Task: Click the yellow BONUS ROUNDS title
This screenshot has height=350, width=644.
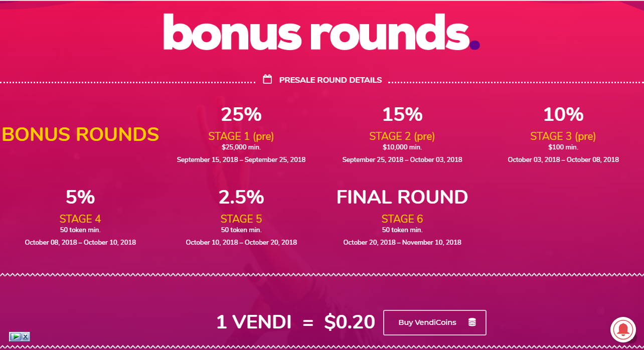Action: tap(81, 134)
